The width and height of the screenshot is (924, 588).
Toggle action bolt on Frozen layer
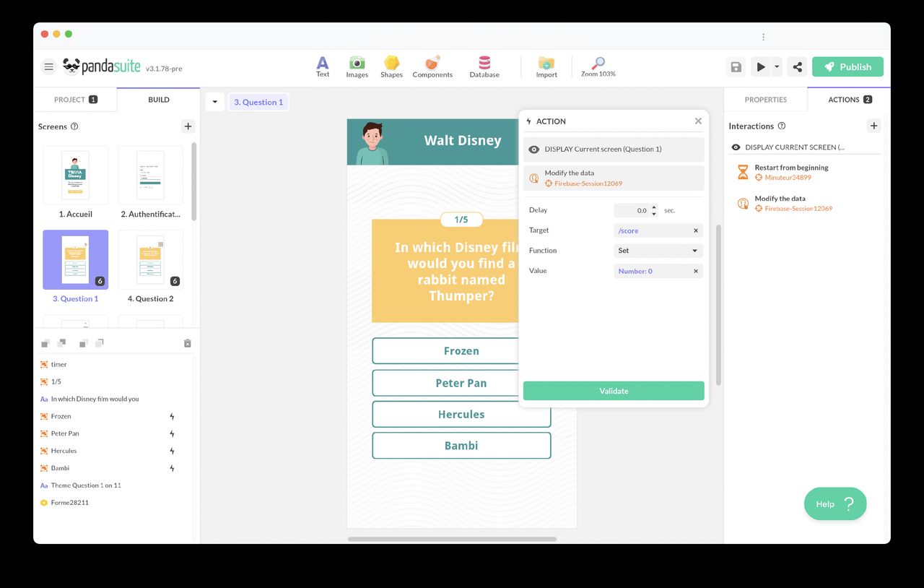tap(172, 416)
